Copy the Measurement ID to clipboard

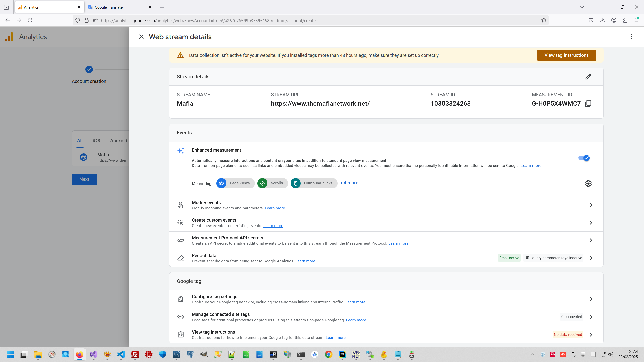coord(588,103)
